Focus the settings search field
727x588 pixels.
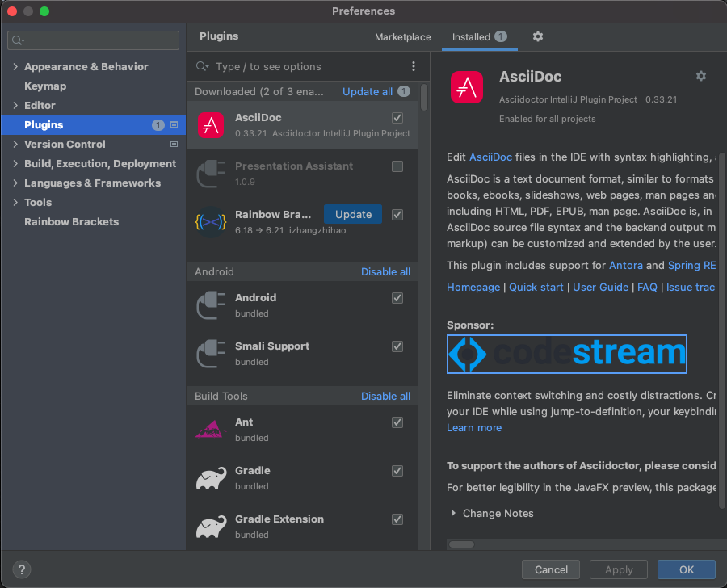(93, 40)
